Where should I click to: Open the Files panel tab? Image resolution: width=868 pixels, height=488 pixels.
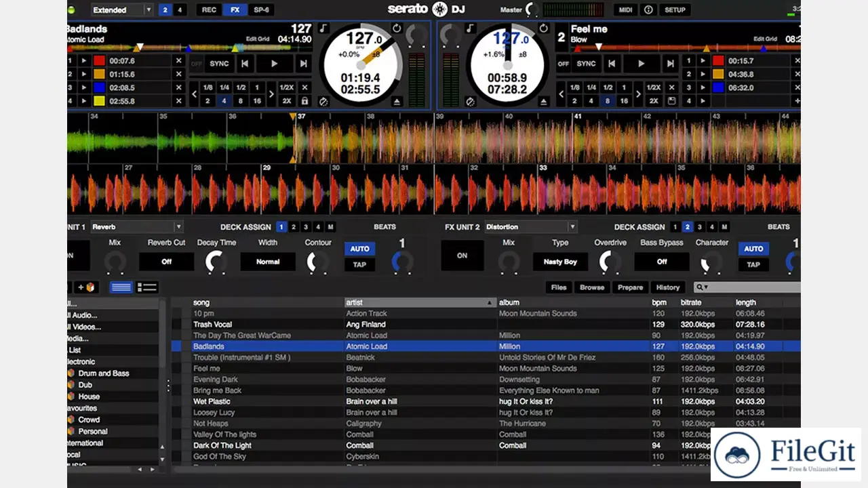coord(559,287)
